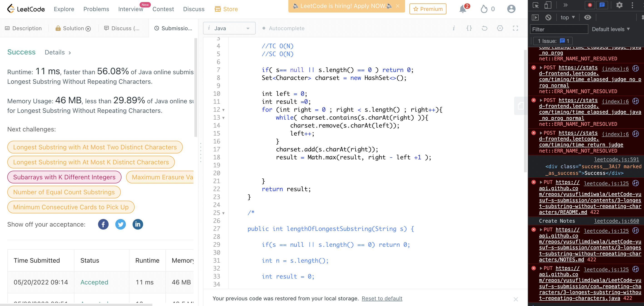Open the Problems menu item
This screenshot has width=644, height=306.
(x=96, y=9)
